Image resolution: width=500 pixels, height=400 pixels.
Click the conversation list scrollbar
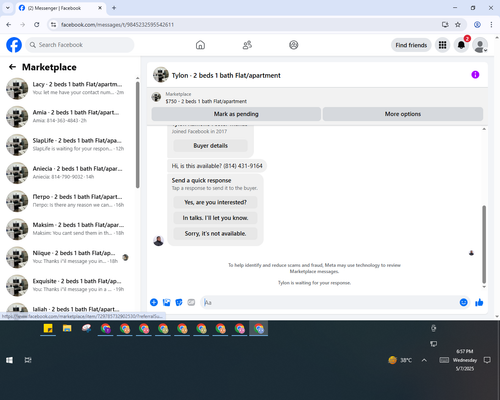[137, 135]
